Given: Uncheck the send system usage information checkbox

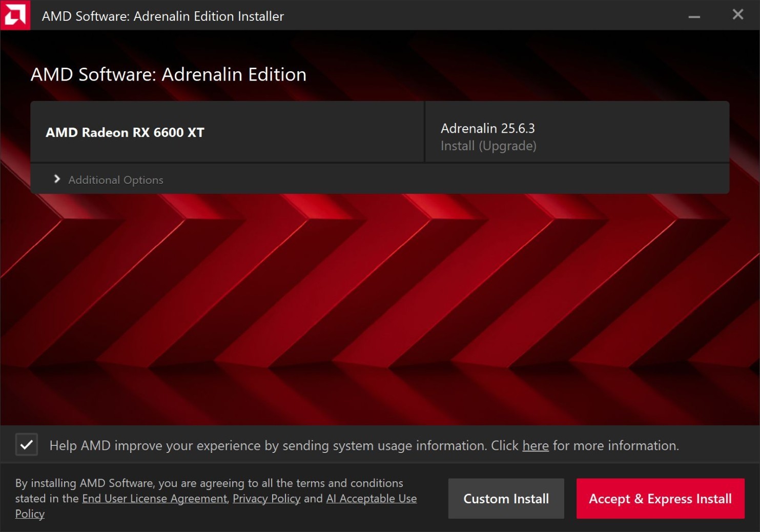Looking at the screenshot, I should coord(27,445).
